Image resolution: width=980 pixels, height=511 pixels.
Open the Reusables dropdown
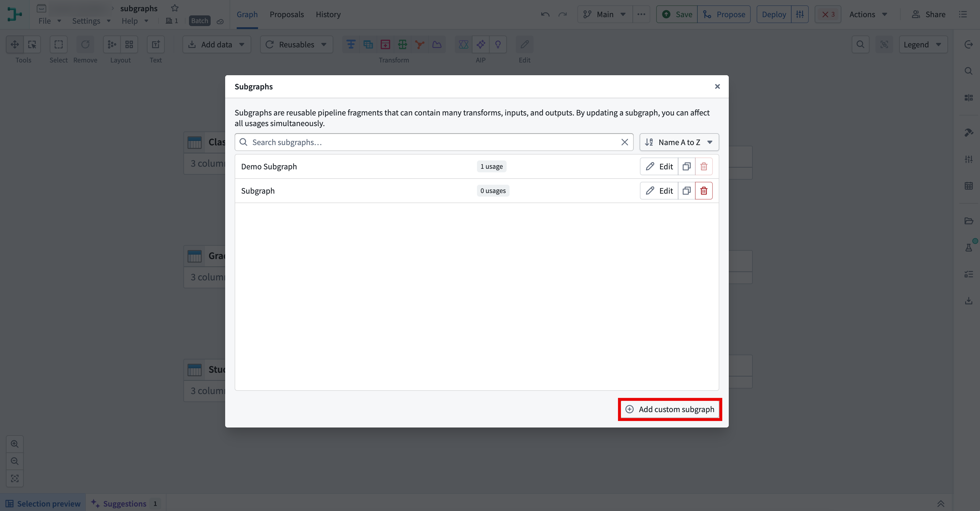click(296, 44)
